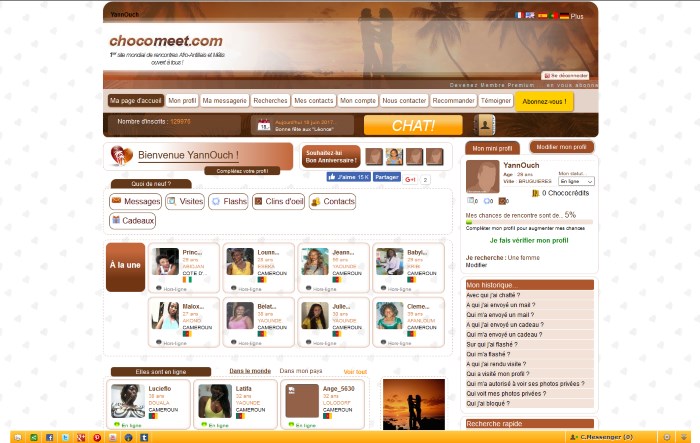This screenshot has height=443, width=700.
Task: Click Modifier mon profil button
Action: [562, 147]
